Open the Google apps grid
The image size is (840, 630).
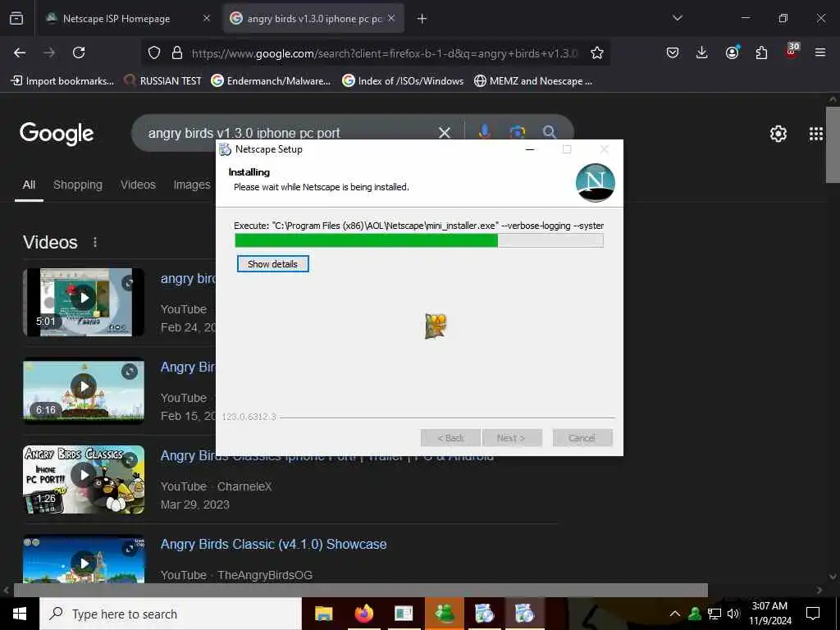(816, 134)
